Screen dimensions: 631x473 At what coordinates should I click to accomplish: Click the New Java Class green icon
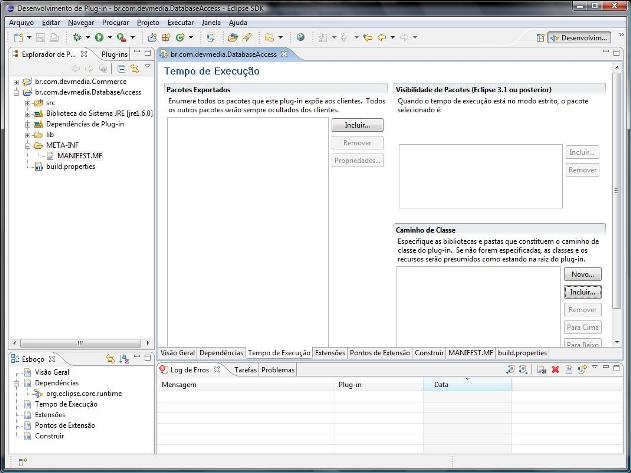[180, 37]
